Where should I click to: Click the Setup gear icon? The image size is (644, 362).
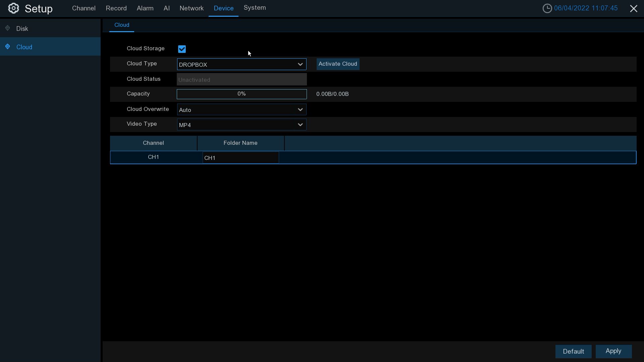[x=13, y=8]
